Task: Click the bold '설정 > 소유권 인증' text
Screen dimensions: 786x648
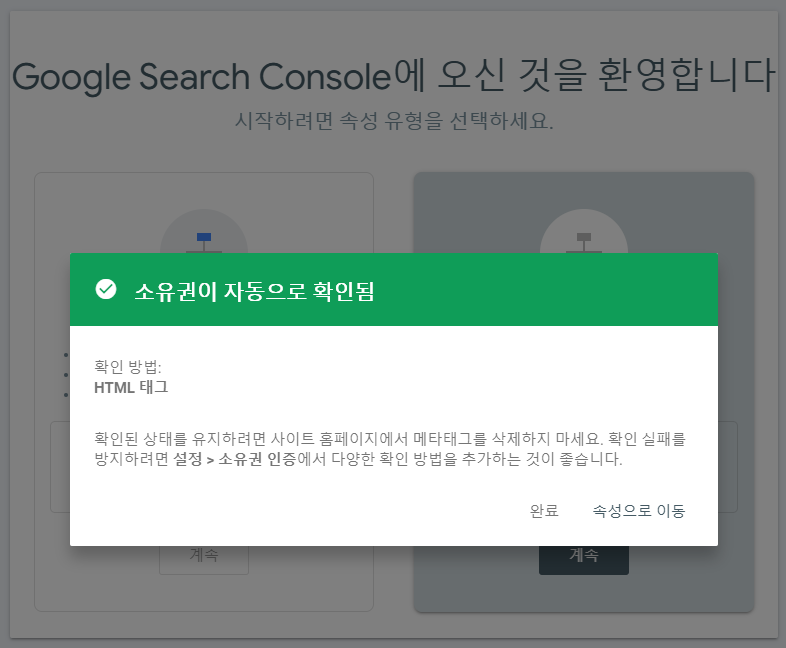Action: point(235,459)
